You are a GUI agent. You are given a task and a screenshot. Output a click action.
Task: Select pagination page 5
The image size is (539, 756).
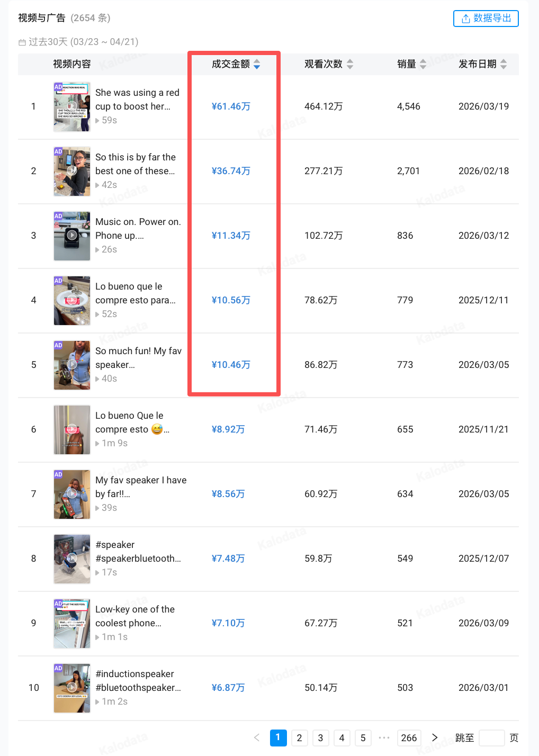click(363, 738)
